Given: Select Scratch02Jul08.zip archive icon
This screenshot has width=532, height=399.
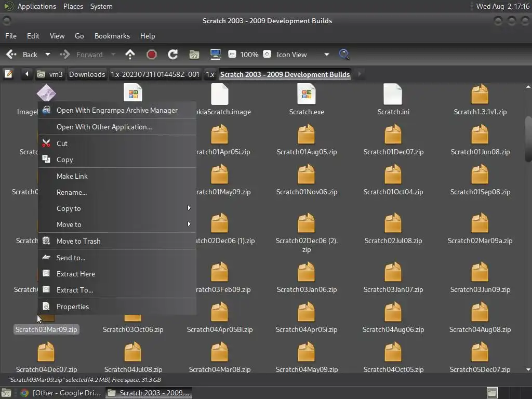Looking at the screenshot, I should (x=393, y=223).
